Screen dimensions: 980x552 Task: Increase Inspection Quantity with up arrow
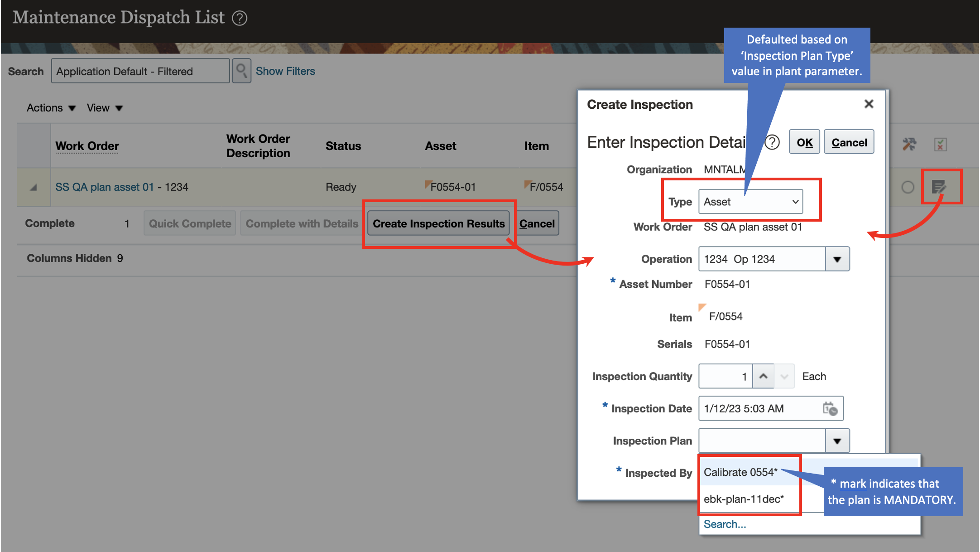(764, 377)
